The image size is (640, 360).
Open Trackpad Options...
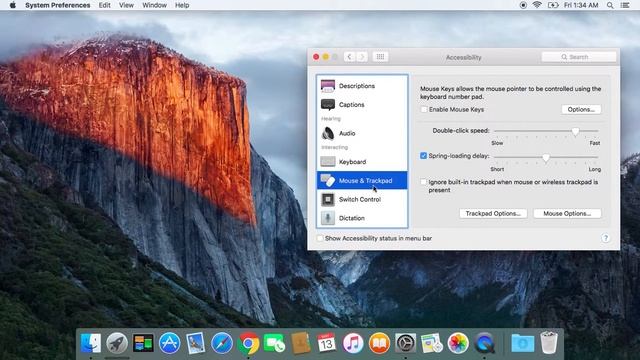493,213
